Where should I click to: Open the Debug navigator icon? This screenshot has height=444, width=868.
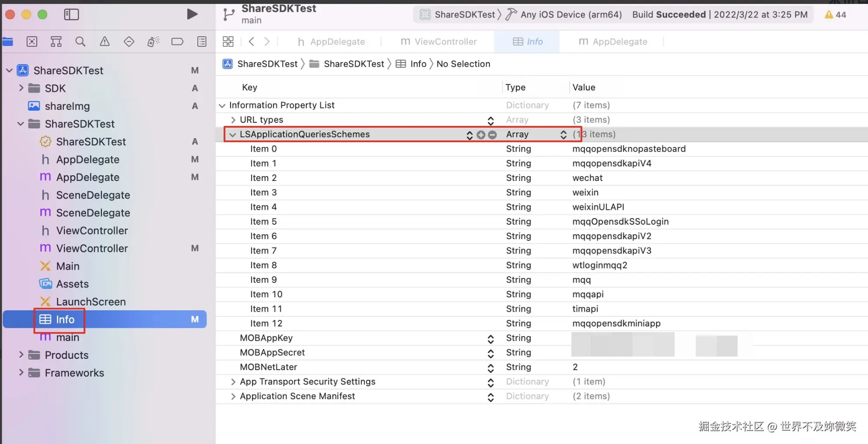click(x=153, y=42)
